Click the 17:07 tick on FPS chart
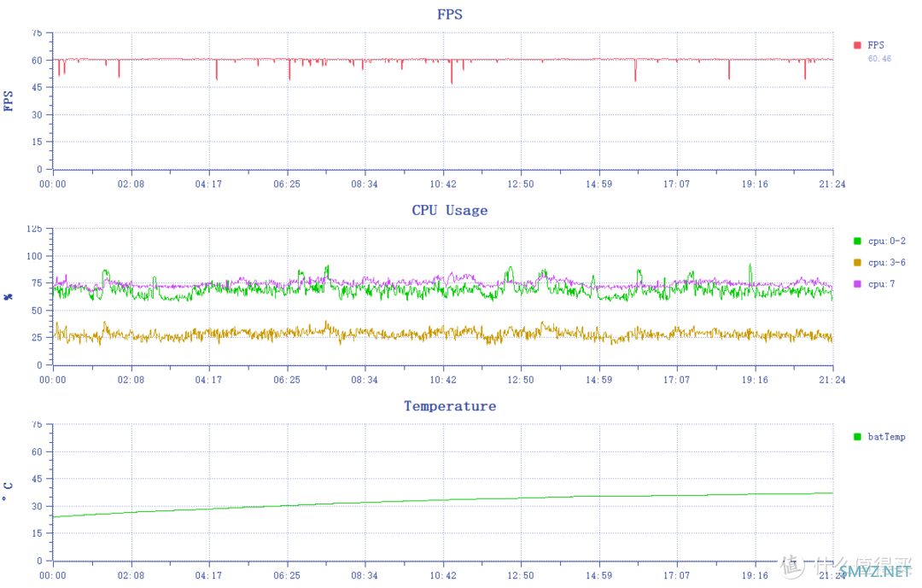Screen dimensions: 922x588 coord(676,184)
